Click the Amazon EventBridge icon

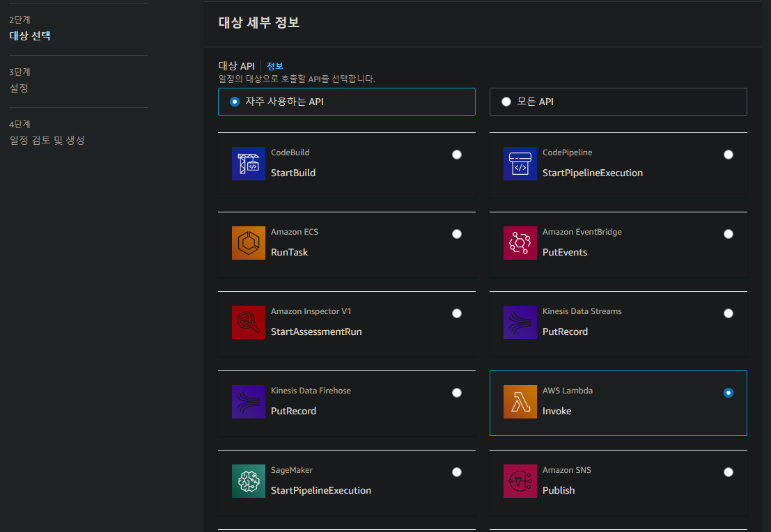(520, 243)
